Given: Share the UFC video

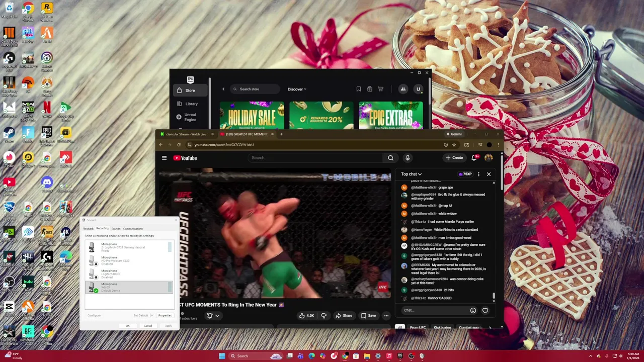Looking at the screenshot, I should click(x=344, y=316).
